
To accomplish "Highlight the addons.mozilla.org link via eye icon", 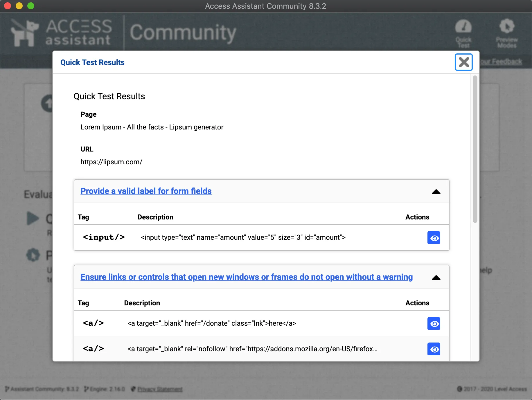I will tap(434, 349).
